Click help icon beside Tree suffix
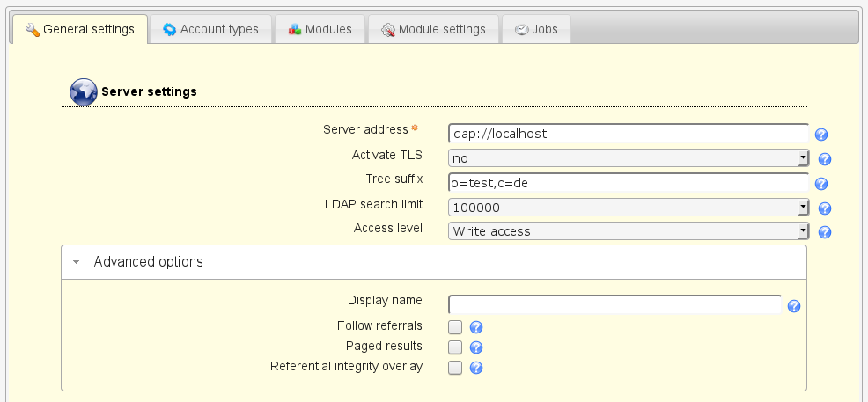The height and width of the screenshot is (402, 868). pos(821,184)
